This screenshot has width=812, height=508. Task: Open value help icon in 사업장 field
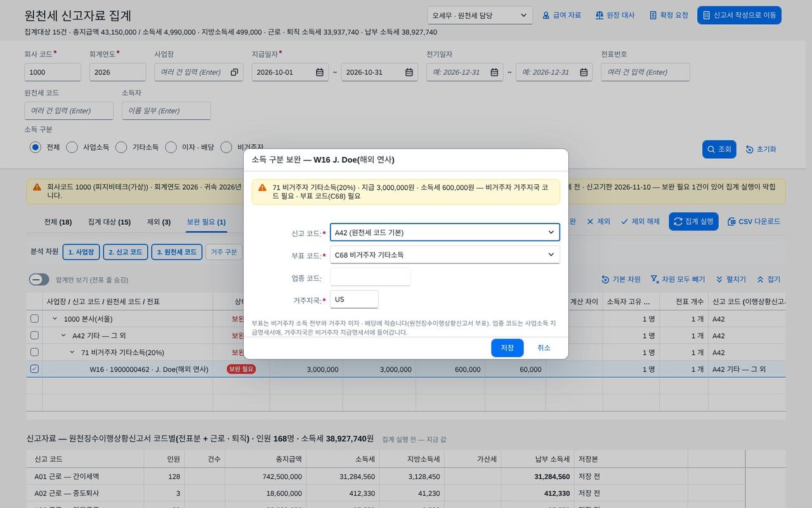(x=234, y=72)
